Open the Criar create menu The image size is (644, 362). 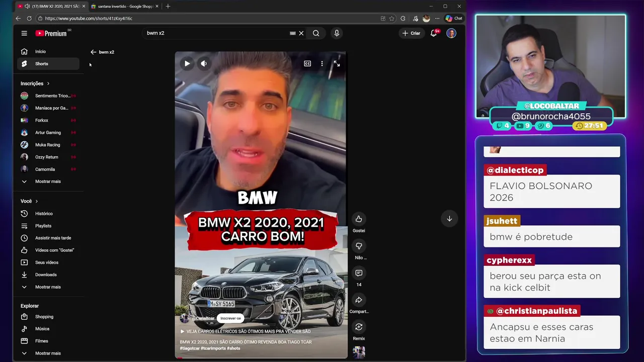(x=411, y=33)
